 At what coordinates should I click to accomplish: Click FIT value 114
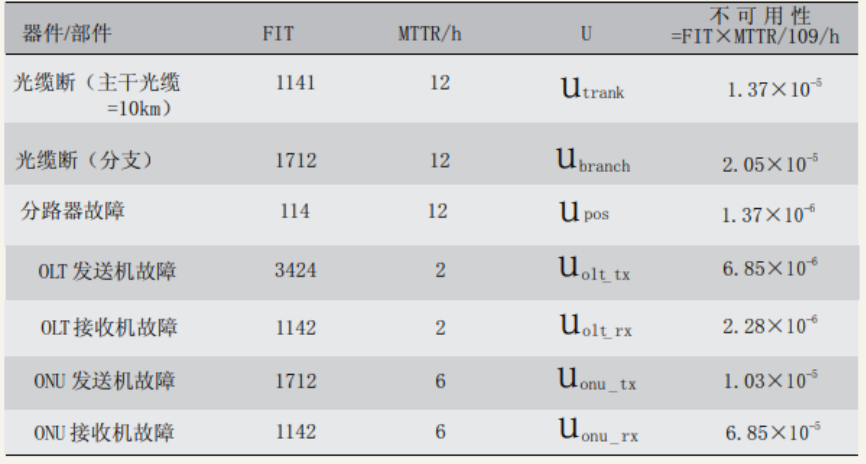[x=295, y=210]
